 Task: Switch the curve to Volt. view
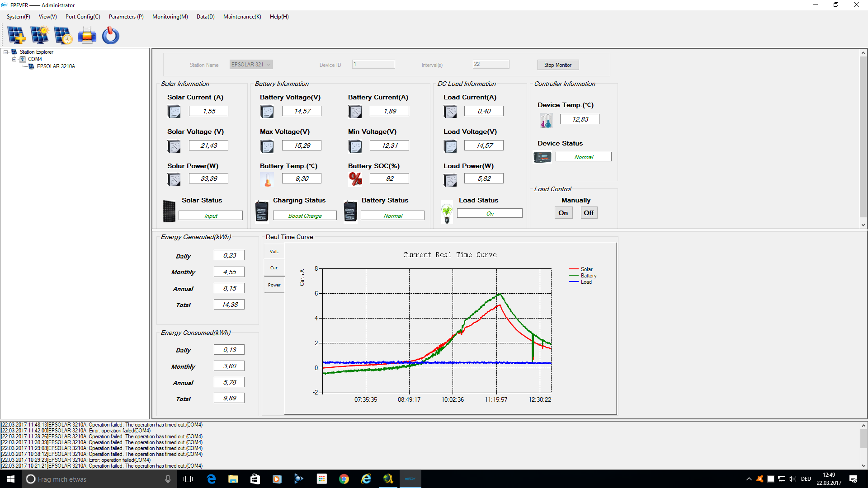point(274,252)
